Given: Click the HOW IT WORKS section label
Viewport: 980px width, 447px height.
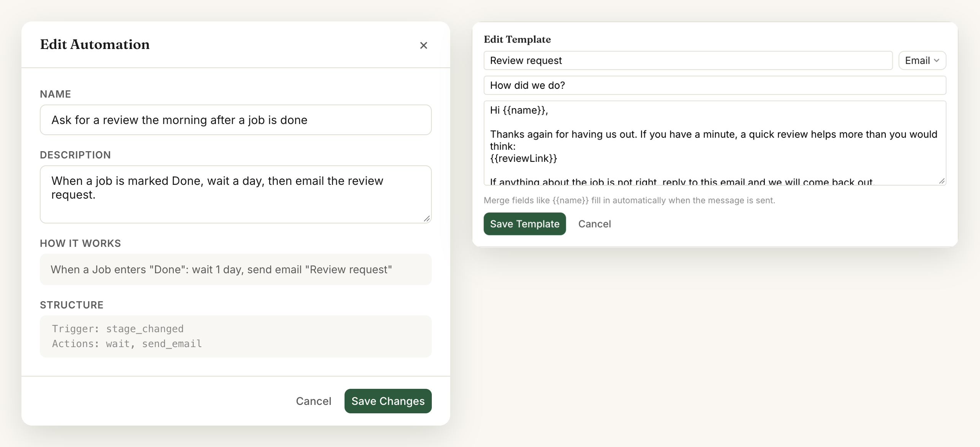Looking at the screenshot, I should click(x=80, y=243).
